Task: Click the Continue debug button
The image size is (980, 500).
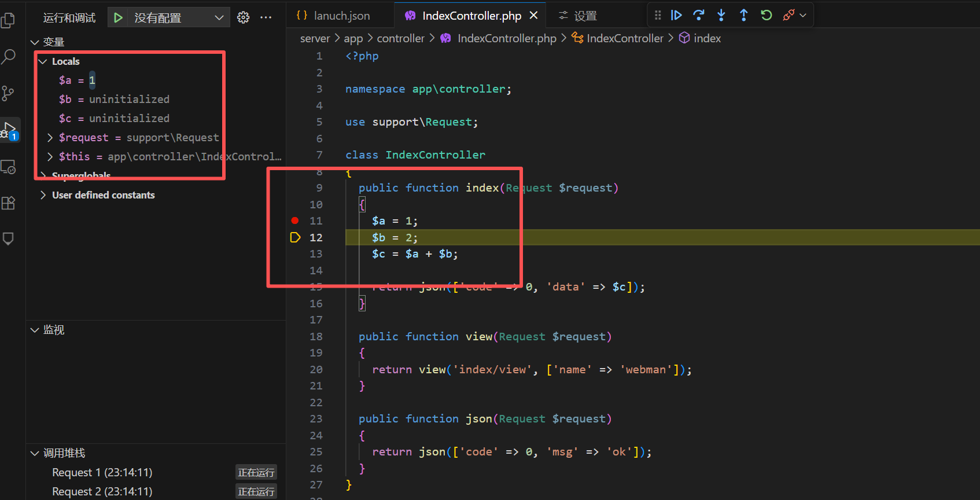Action: 676,16
